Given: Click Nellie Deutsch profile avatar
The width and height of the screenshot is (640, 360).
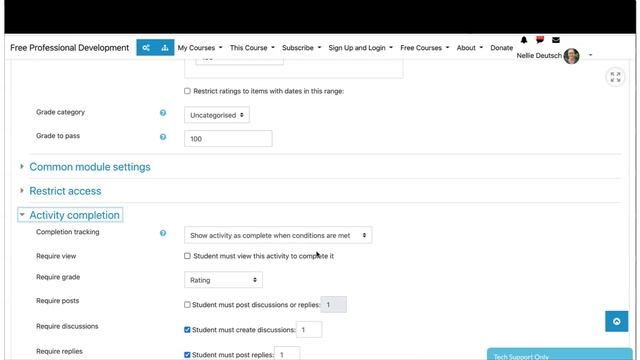Looking at the screenshot, I should pyautogui.click(x=571, y=56).
